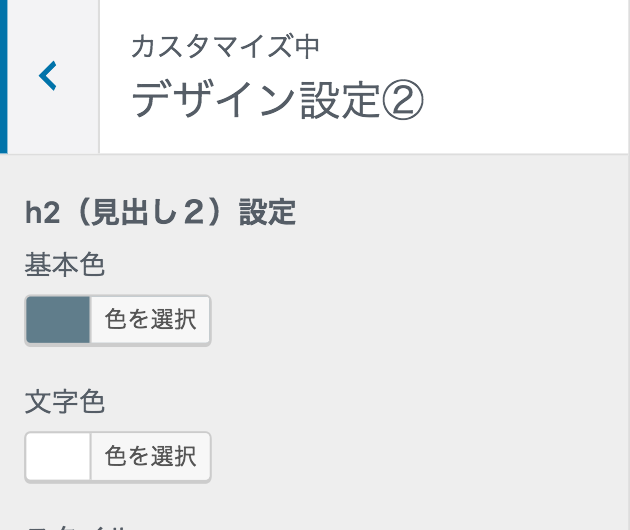The image size is (630, 530).
Task: Click the word h2 in the section heading
Action: [x=40, y=213]
